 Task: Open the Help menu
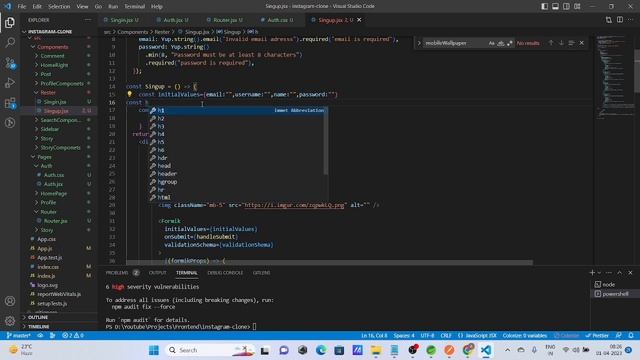pos(157,7)
